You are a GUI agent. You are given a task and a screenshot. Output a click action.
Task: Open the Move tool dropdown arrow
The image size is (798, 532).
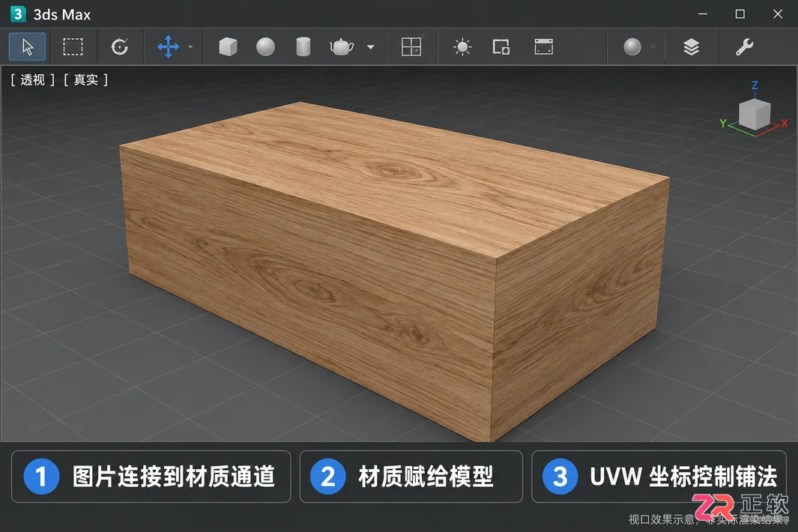click(190, 47)
